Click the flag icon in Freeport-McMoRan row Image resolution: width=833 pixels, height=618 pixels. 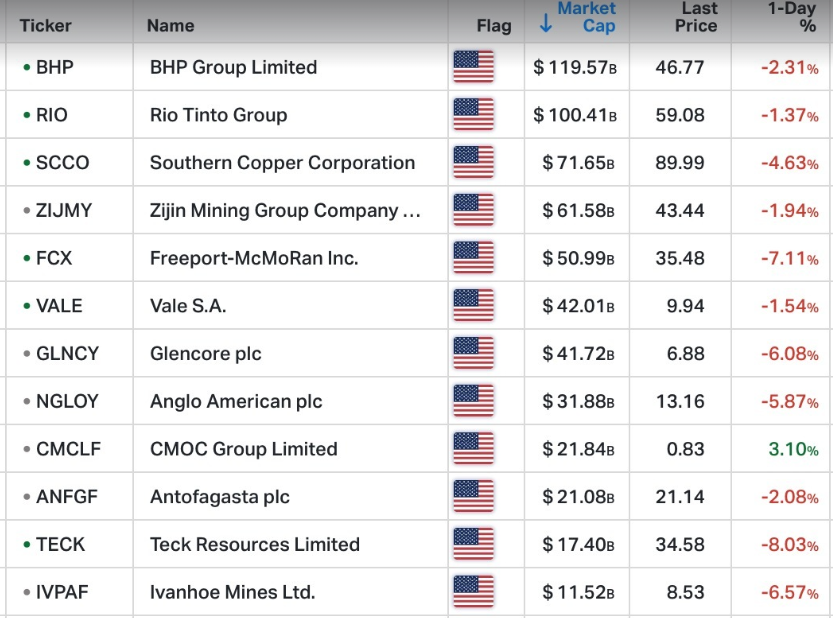[x=473, y=258]
